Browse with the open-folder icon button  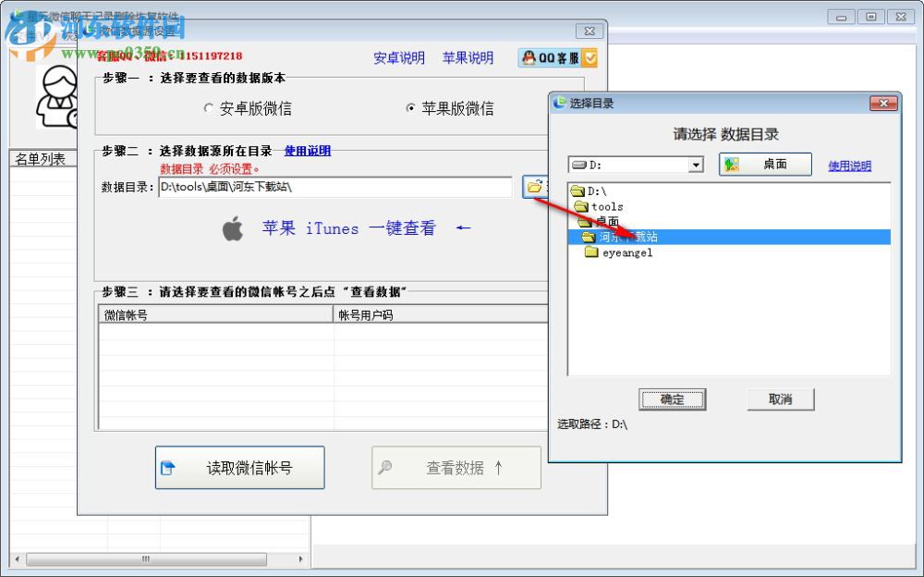[x=534, y=187]
